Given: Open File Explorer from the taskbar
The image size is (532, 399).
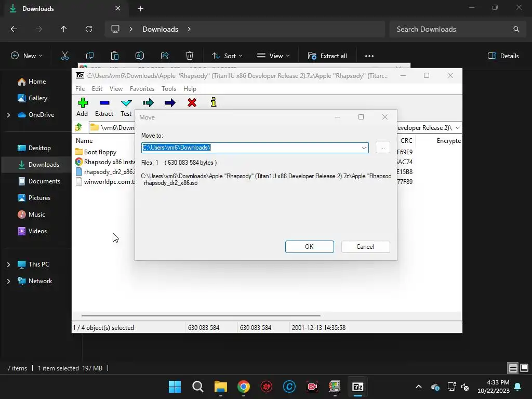Looking at the screenshot, I should [220, 387].
